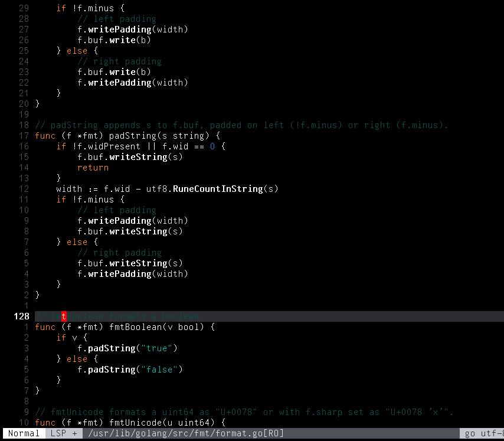Click the /usr/lib/golang/src/fmt/format.go[RO] file path

pos(186,433)
